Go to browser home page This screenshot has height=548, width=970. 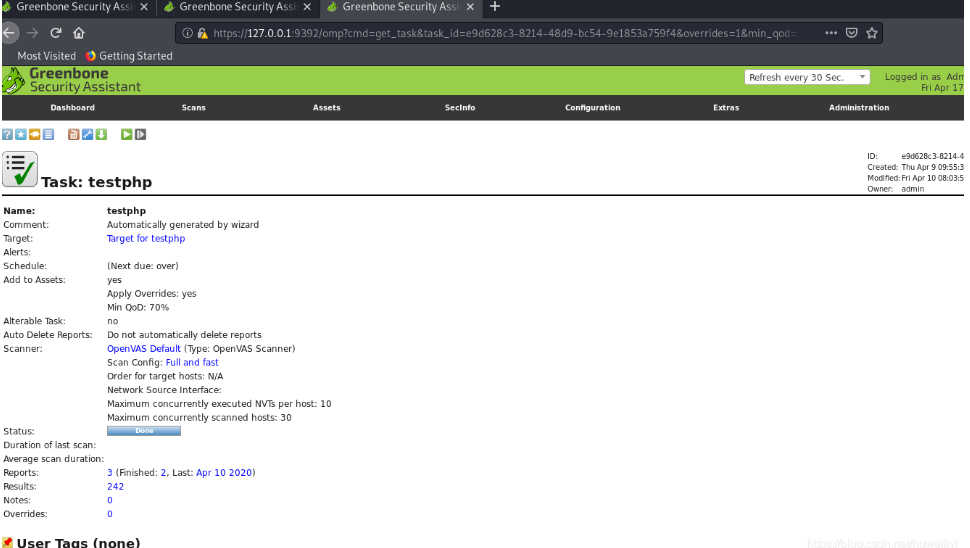(x=79, y=33)
